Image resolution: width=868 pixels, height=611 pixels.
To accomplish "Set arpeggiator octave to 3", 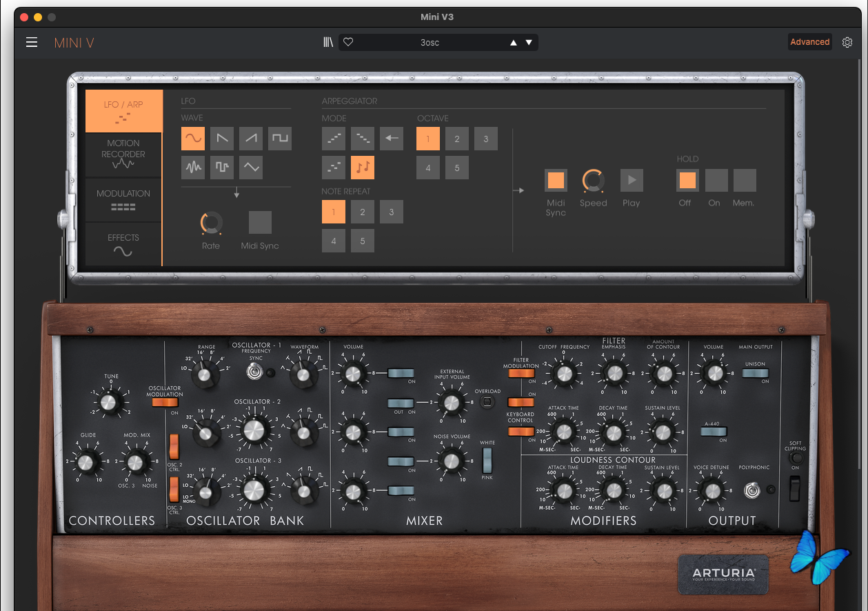I will click(x=485, y=139).
